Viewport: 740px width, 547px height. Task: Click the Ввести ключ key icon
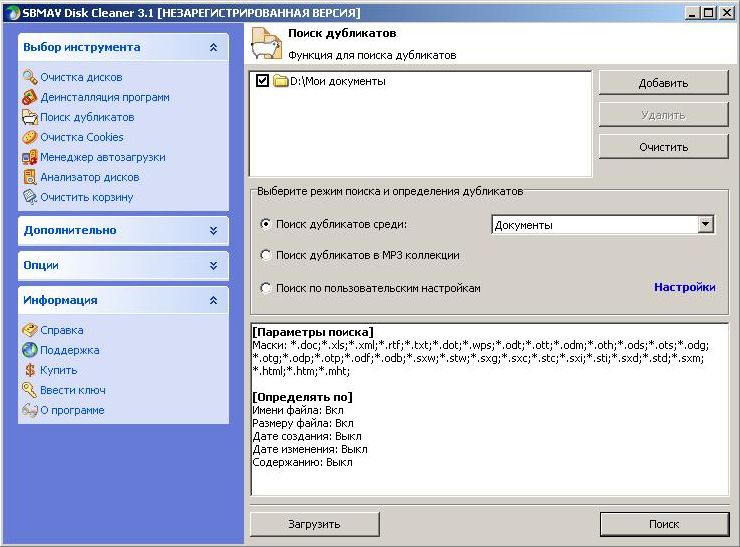[30, 390]
